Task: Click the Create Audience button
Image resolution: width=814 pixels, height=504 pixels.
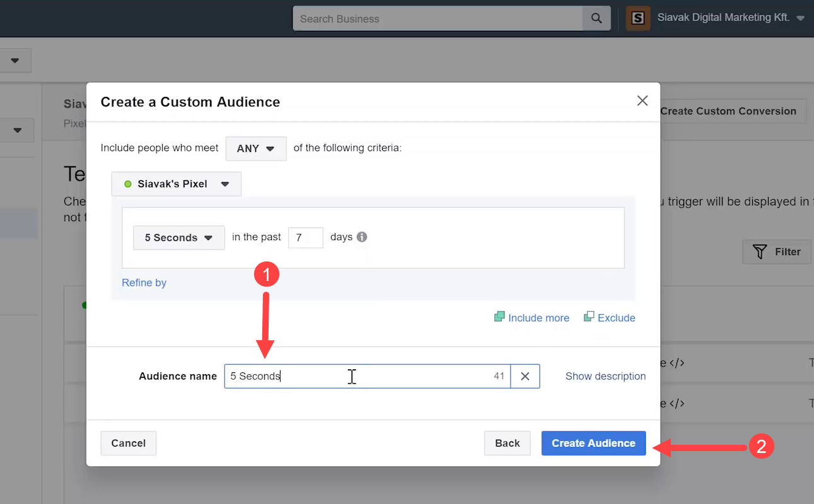Action: click(x=593, y=443)
